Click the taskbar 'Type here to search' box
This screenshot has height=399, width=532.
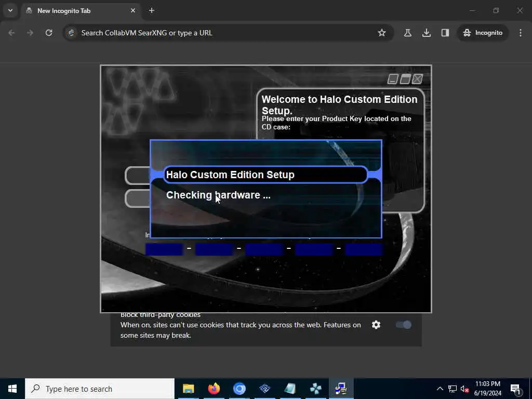coord(100,389)
